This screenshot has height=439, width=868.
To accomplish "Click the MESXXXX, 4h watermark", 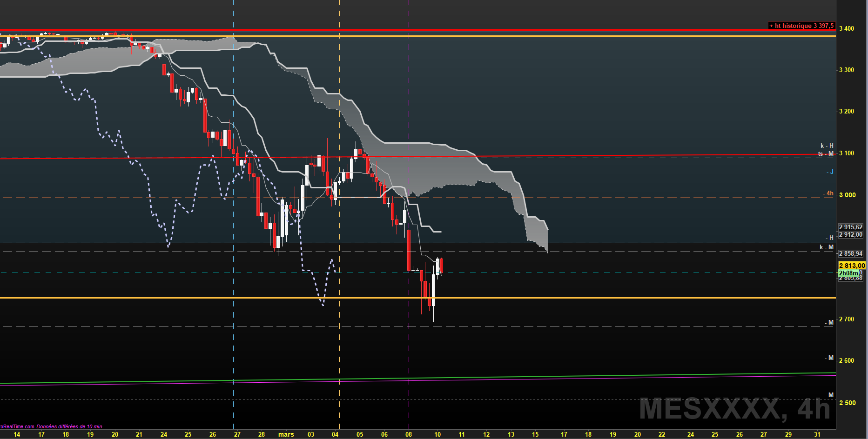I will (734, 409).
